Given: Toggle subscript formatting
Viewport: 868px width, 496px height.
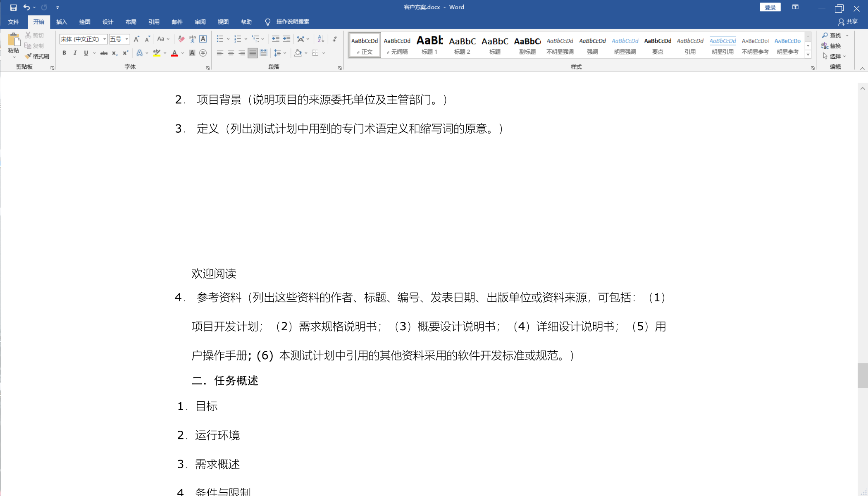Looking at the screenshot, I should [x=114, y=53].
